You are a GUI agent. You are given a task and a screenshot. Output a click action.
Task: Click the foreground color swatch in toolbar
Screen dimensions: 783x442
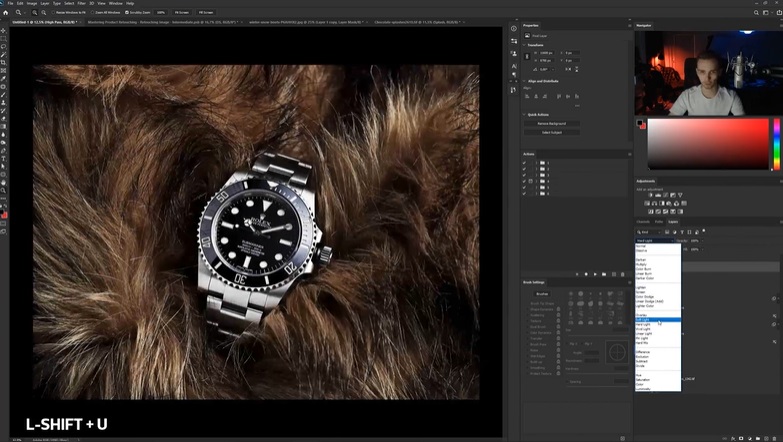coord(3,214)
